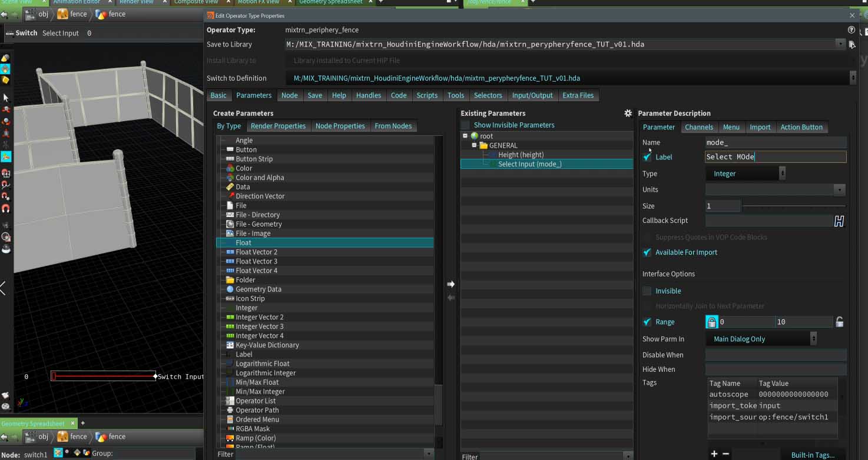Switch to the Scripts tab
868x460 pixels.
pos(426,95)
